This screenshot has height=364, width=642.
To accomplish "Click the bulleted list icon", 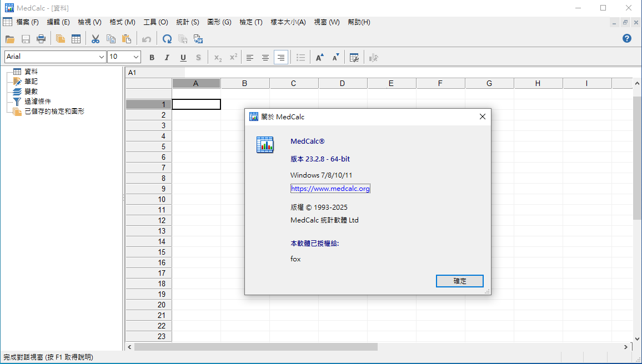I will [300, 58].
